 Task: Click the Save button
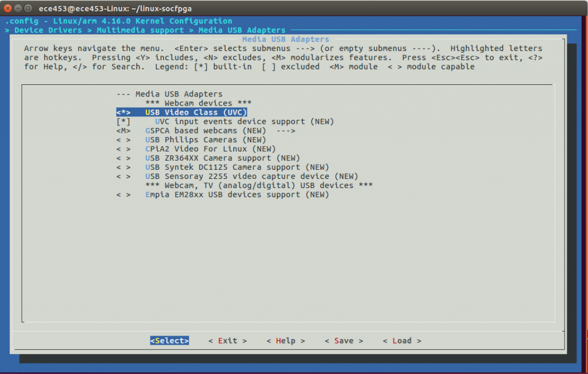pyautogui.click(x=343, y=341)
